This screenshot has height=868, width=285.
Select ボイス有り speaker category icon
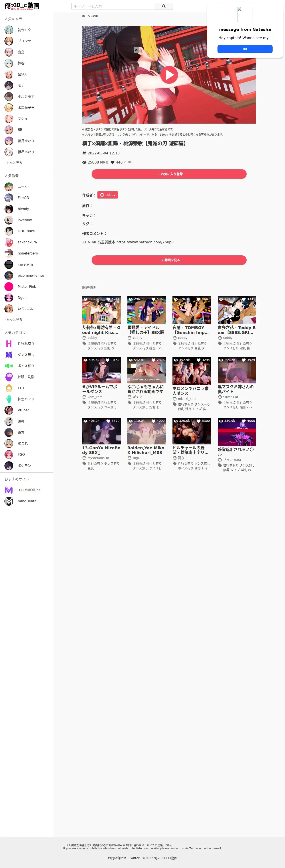point(9,366)
